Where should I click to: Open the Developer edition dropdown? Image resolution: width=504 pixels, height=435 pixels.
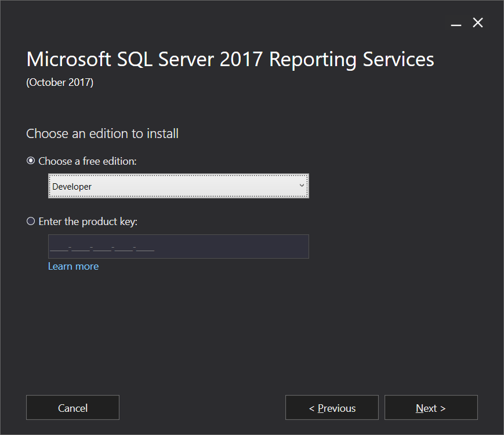coord(179,186)
